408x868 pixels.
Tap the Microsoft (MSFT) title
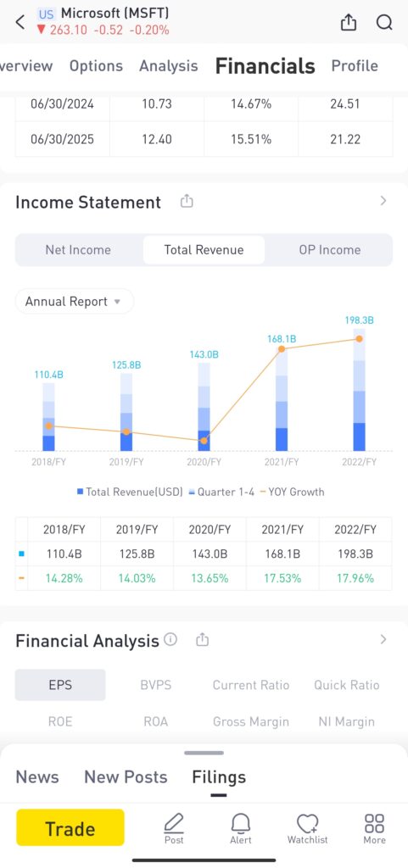[115, 14]
